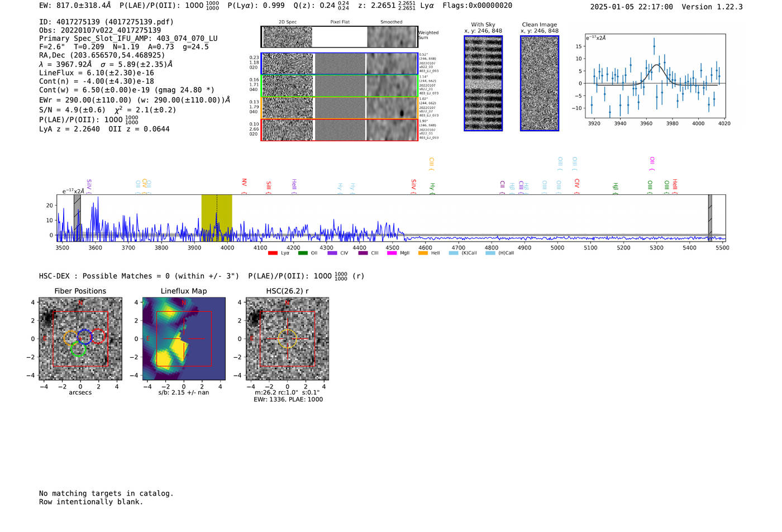This screenshot has width=782, height=532.
Task: Click the Fiber Positions image
Action: tap(80, 339)
